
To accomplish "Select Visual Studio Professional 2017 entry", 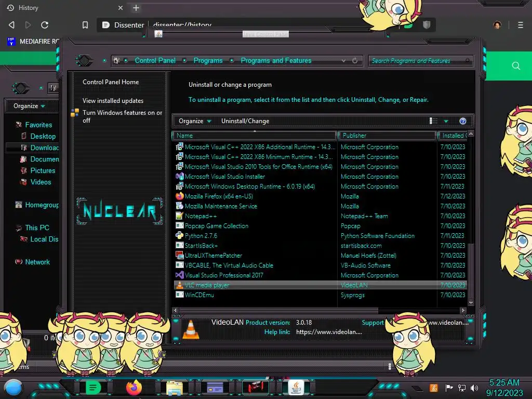I will [224, 275].
